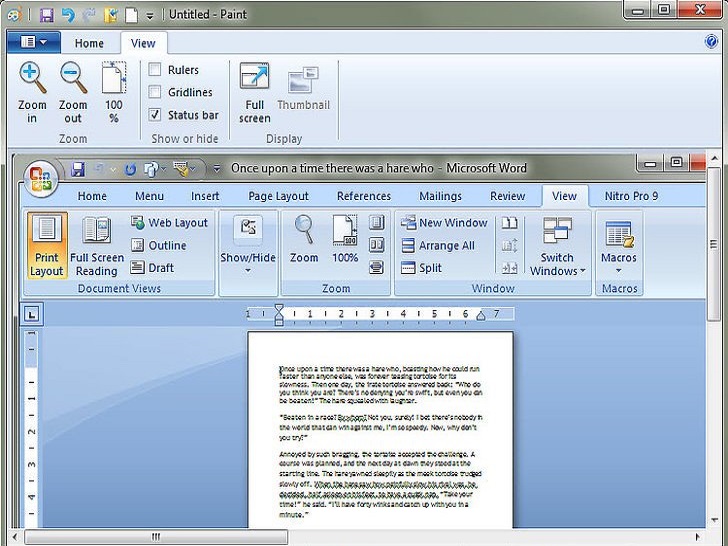
Task: Switch to Full Screen Reading in Word
Action: point(97,245)
